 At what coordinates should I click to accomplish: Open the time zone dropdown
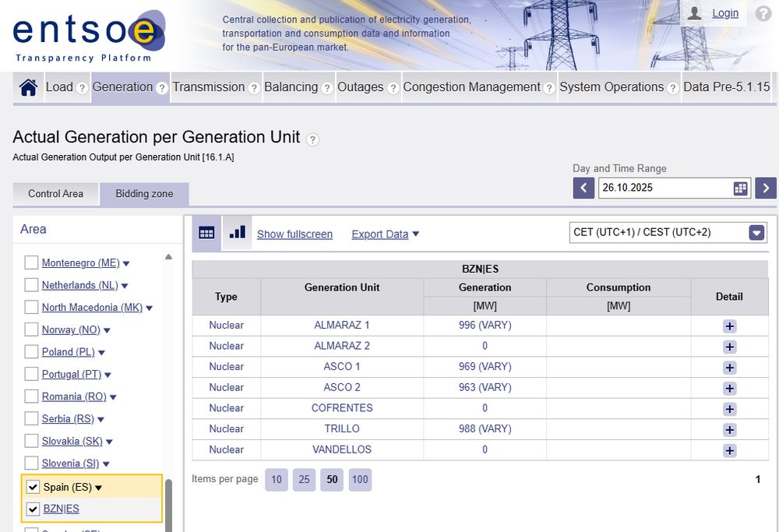tap(756, 232)
